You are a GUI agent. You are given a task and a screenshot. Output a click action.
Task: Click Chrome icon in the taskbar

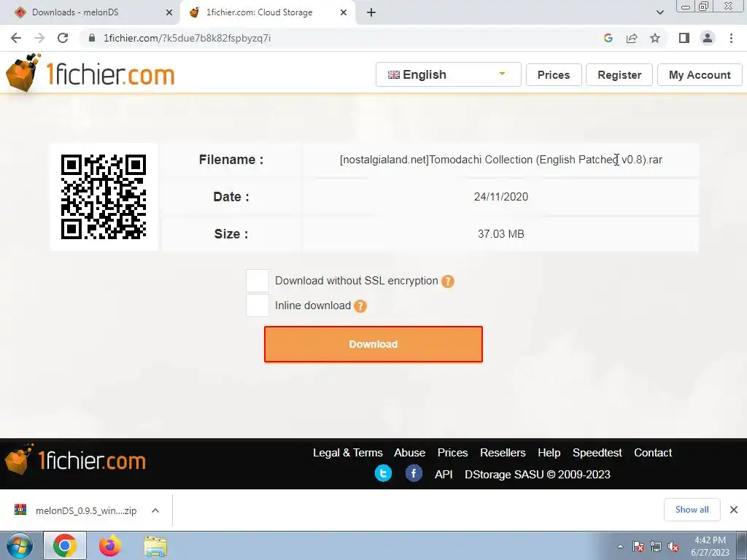(65, 545)
